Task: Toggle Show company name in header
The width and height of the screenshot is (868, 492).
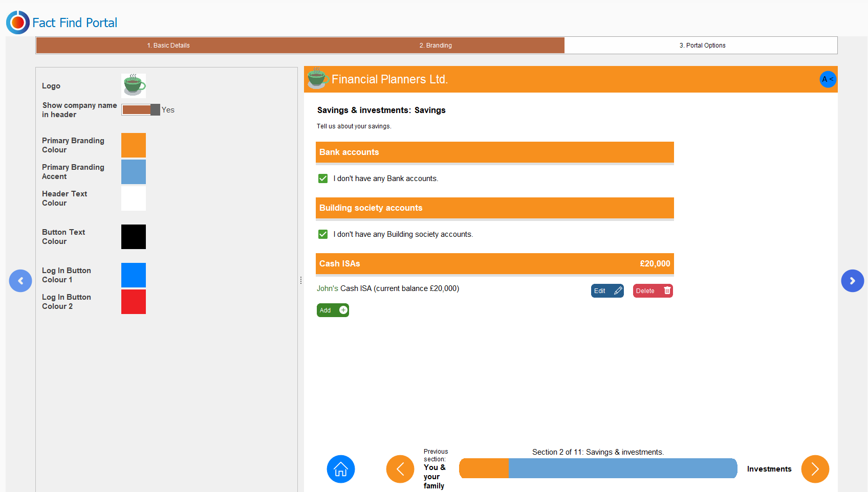Action: [x=141, y=110]
